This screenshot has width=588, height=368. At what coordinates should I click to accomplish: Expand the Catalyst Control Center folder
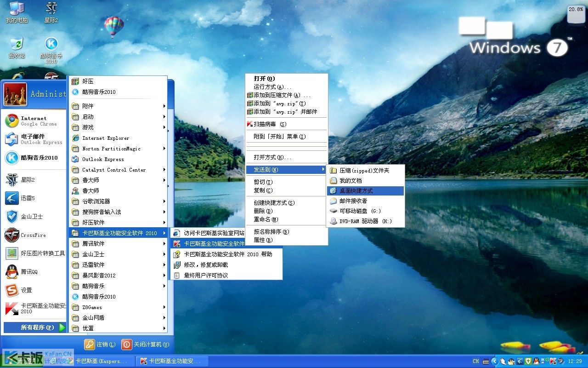tap(118, 170)
